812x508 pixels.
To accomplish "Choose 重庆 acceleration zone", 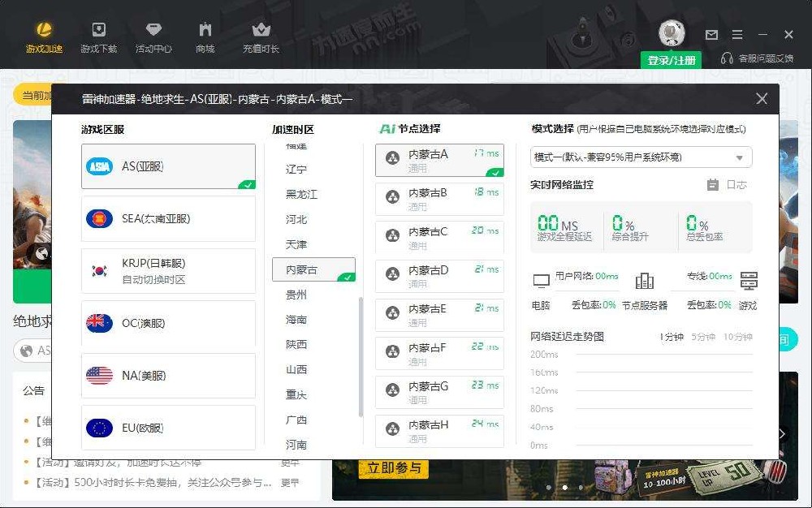I will coord(296,394).
